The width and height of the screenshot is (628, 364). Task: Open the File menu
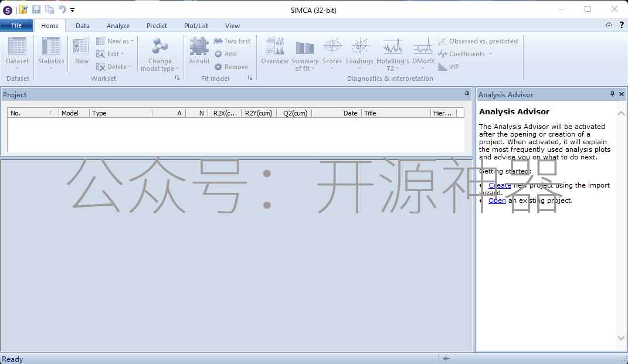tap(16, 25)
